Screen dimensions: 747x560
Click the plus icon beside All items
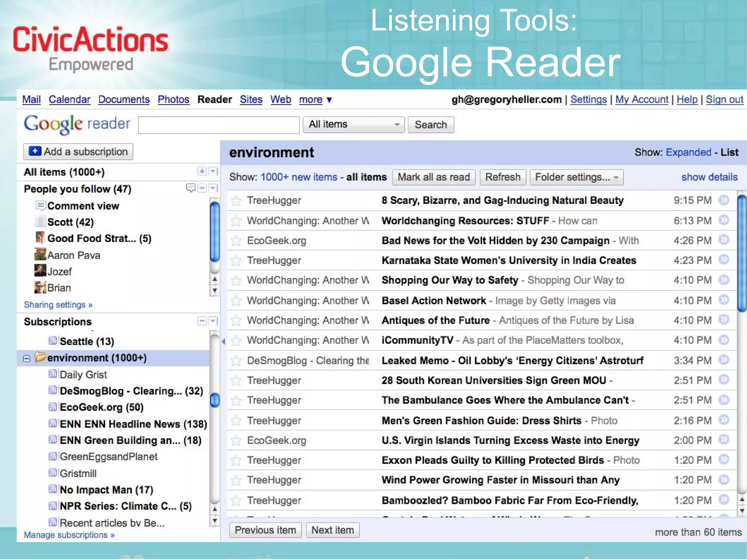click(x=202, y=171)
